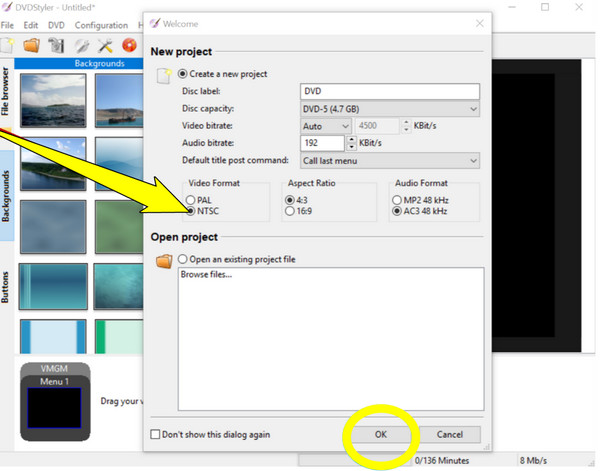This screenshot has width=600, height=471.
Task: Select the ship on sea background thumbnail
Action: [x=119, y=100]
